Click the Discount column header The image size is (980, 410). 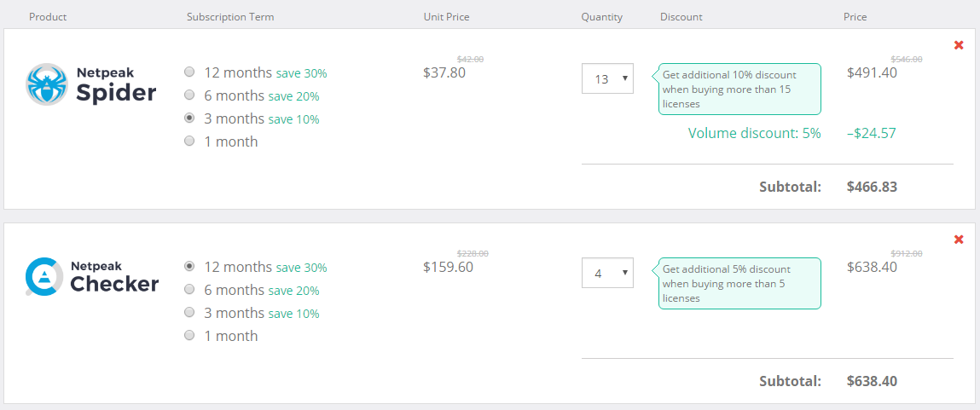coord(681,17)
